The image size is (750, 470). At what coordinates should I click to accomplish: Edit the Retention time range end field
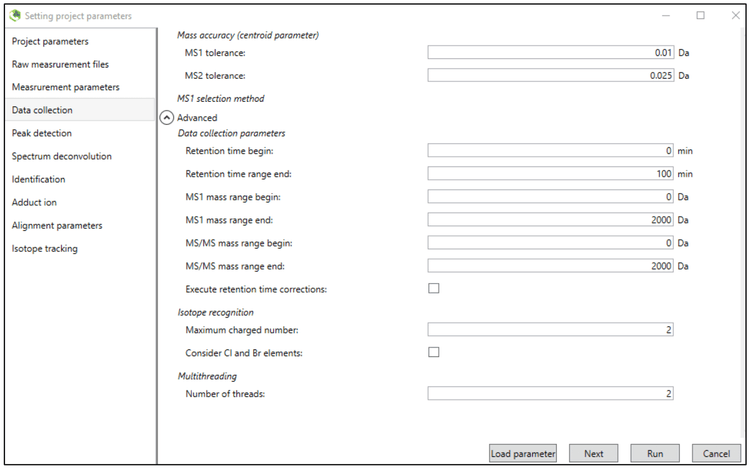[550, 174]
